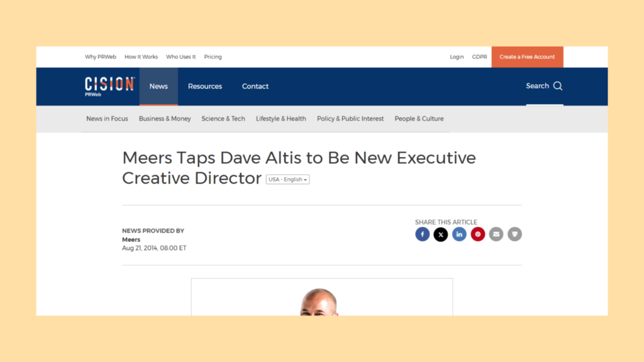The height and width of the screenshot is (362, 644).
Task: Share article by email icon
Action: (496, 234)
